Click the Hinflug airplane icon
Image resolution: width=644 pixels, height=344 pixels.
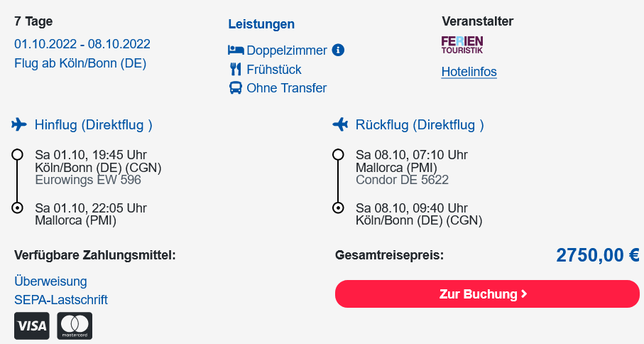point(19,124)
